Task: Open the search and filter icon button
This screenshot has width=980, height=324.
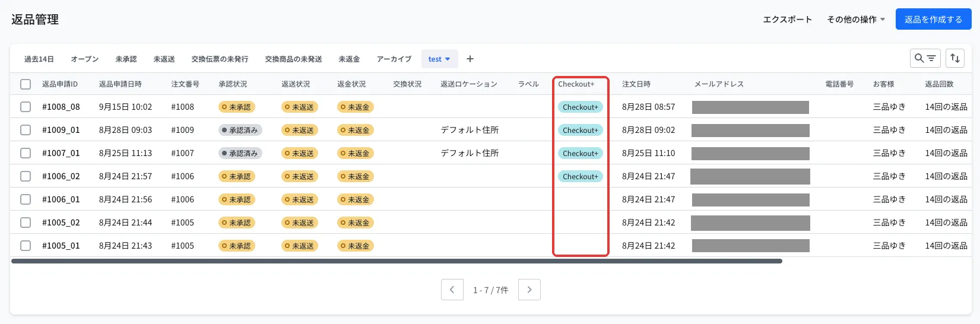Action: [x=925, y=58]
